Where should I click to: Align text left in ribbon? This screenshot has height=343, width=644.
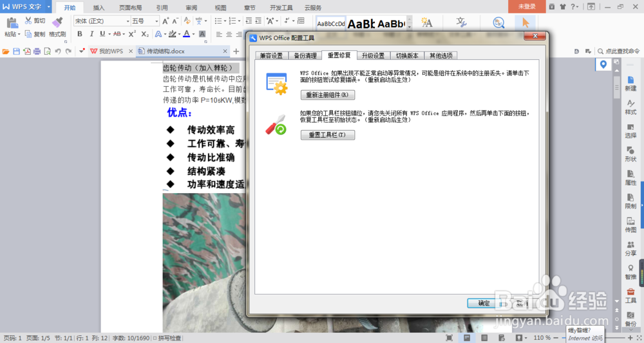tap(219, 35)
